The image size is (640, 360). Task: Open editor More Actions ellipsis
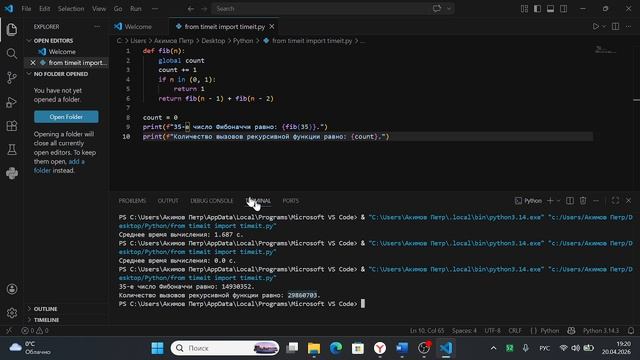tap(629, 27)
